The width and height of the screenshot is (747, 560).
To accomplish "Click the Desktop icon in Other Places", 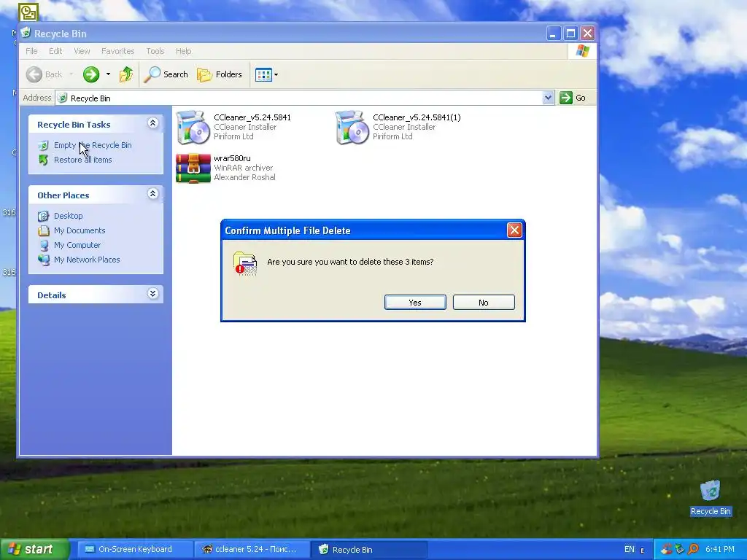I will coord(43,216).
